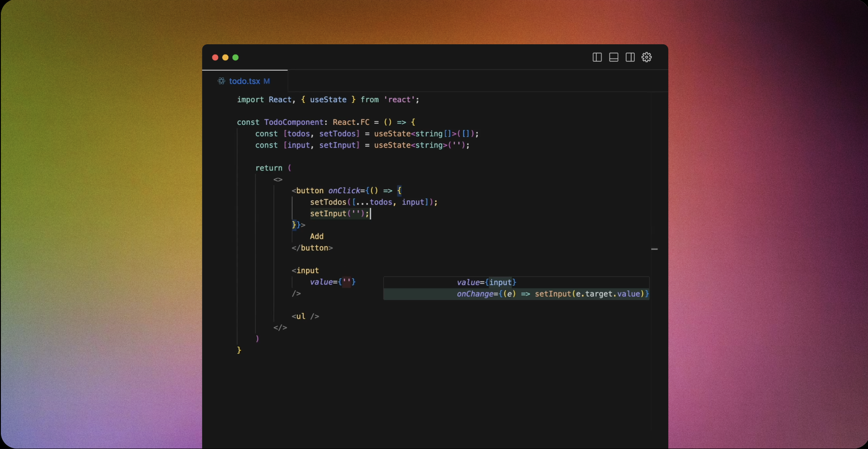The height and width of the screenshot is (449, 868).
Task: Place cursor on setInput('') line
Action: pos(340,214)
